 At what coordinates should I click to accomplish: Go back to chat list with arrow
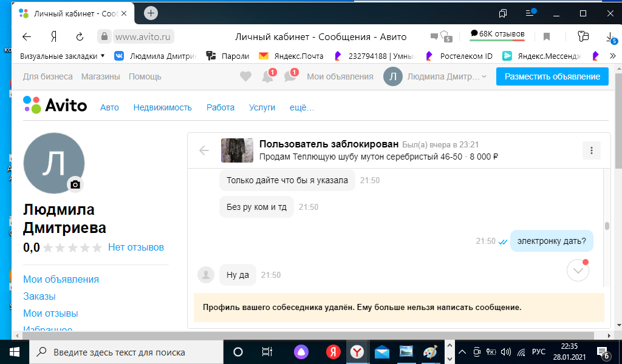tap(204, 150)
